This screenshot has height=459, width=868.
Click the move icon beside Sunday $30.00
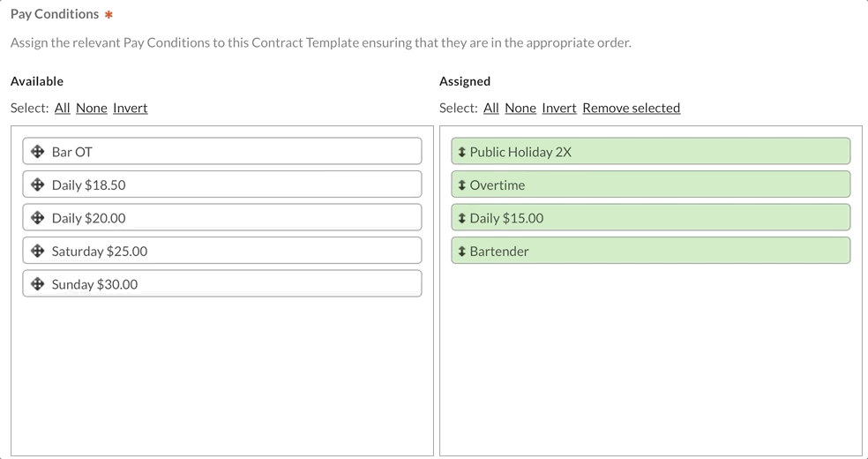[x=38, y=284]
